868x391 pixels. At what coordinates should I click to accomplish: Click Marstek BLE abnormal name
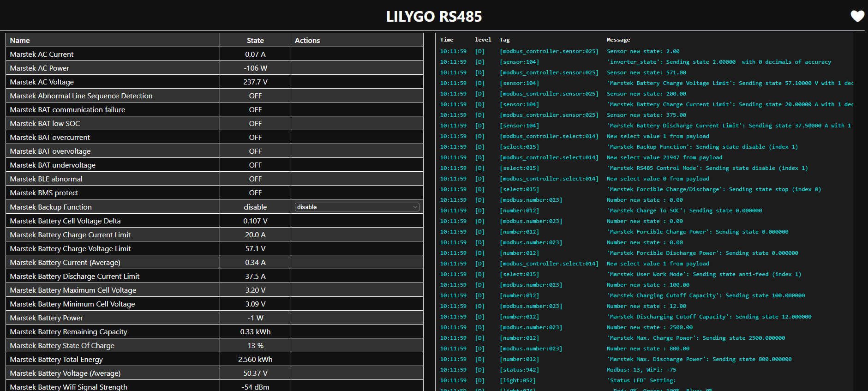click(x=46, y=179)
